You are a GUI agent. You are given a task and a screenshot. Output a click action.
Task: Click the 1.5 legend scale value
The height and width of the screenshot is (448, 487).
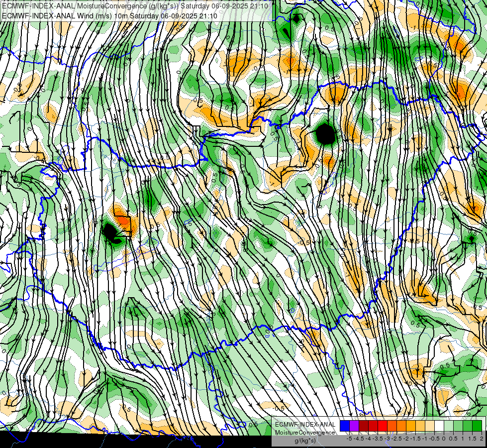tap(472, 439)
